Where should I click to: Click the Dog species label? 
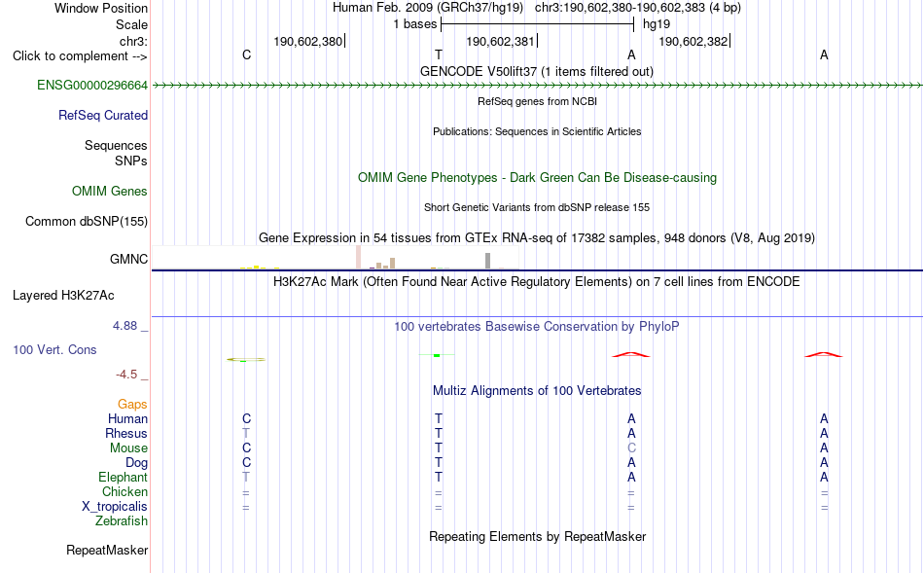tap(136, 463)
